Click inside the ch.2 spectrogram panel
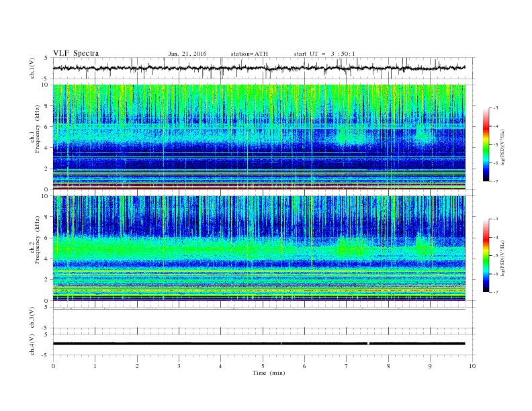532x411 pixels. 259,248
